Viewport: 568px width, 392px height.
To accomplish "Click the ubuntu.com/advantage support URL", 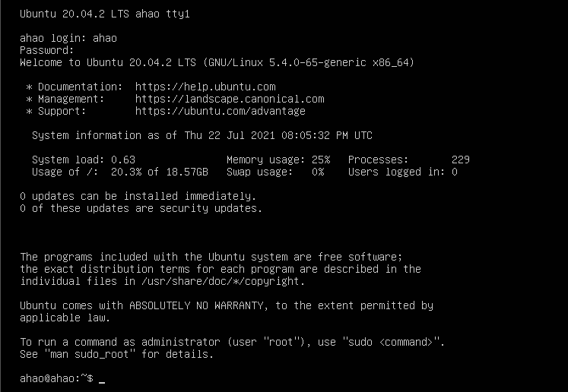I will [x=221, y=111].
